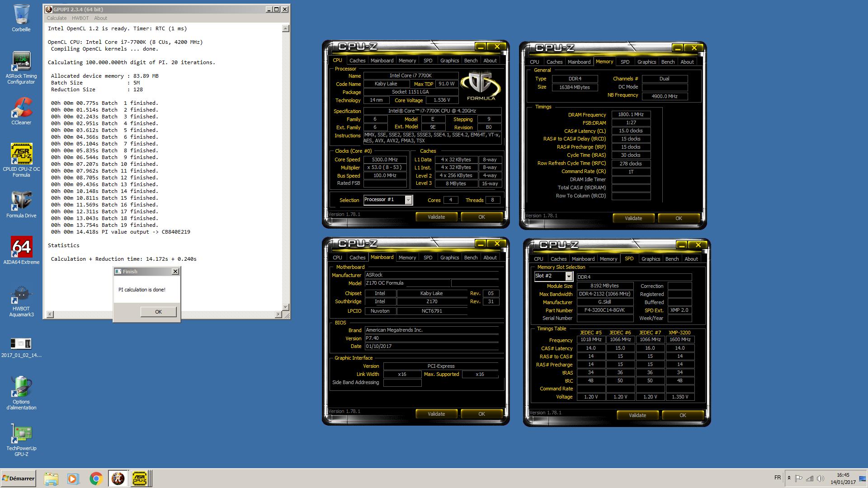
Task: Click the Démarrer start button
Action: point(19,479)
